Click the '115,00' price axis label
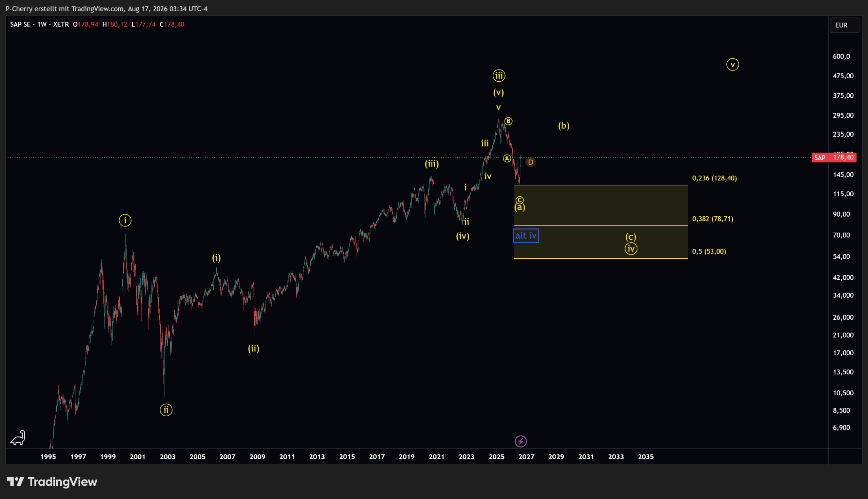The image size is (868, 499). click(843, 194)
